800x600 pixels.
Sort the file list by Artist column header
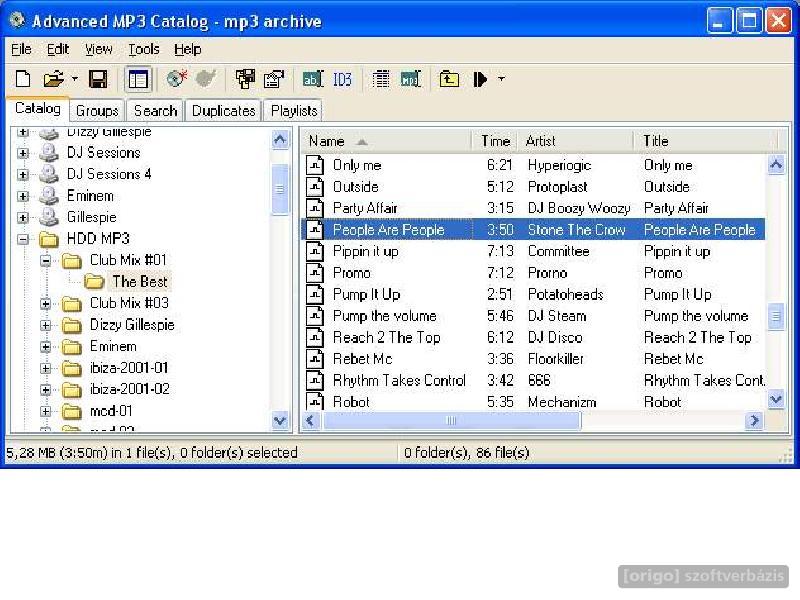576,141
